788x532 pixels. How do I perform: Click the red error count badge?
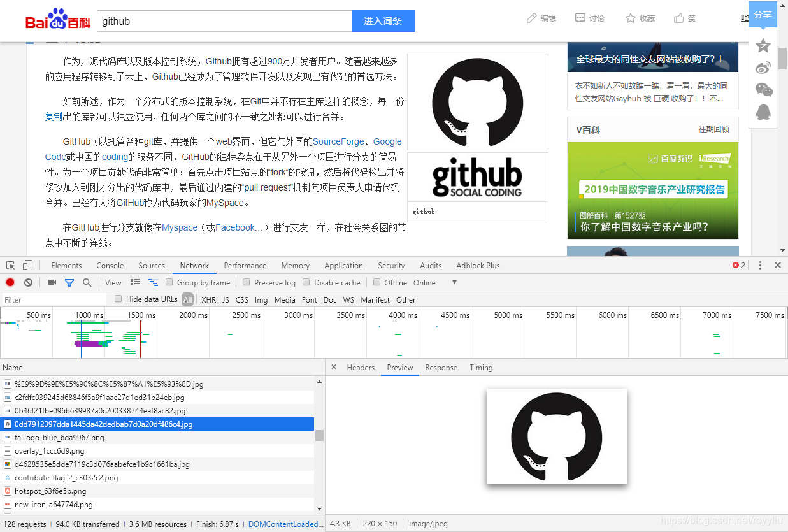click(739, 266)
